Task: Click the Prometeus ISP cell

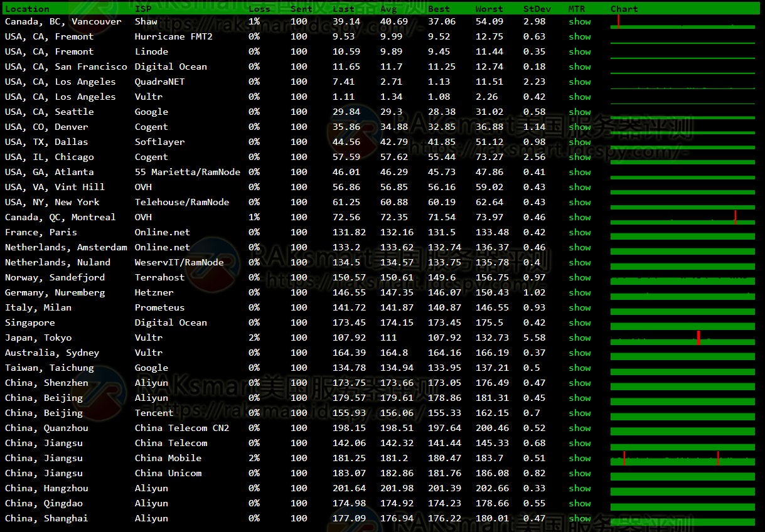Action: click(160, 307)
